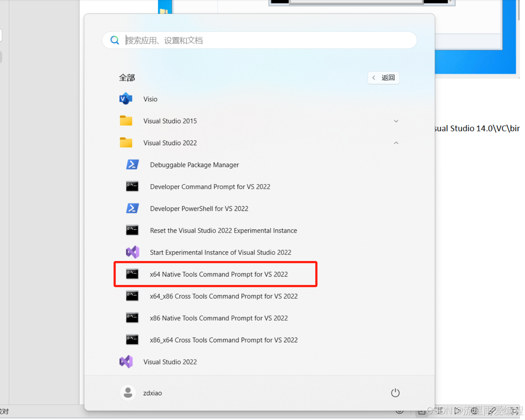Open Reset the Visual Studio 2022 Experimental Instance

coord(223,231)
